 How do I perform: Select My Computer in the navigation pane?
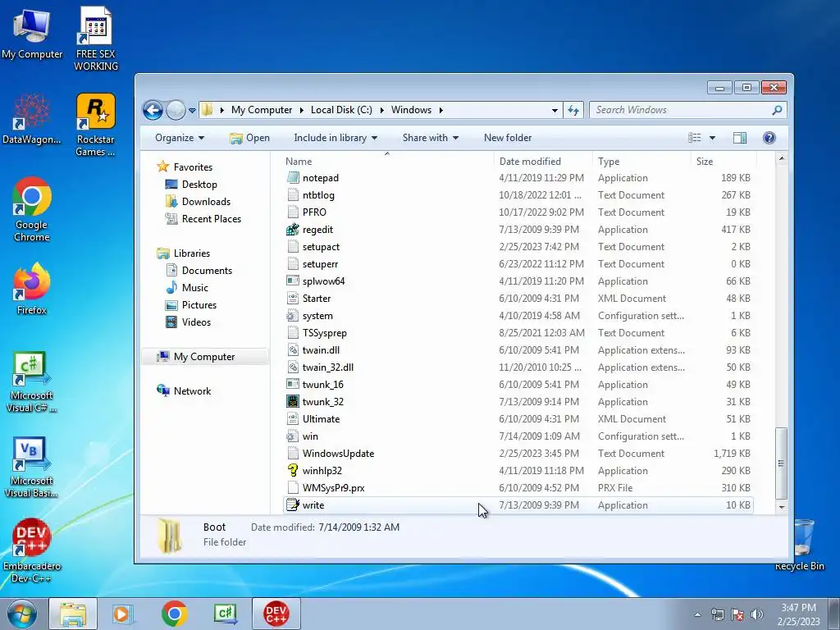point(204,357)
